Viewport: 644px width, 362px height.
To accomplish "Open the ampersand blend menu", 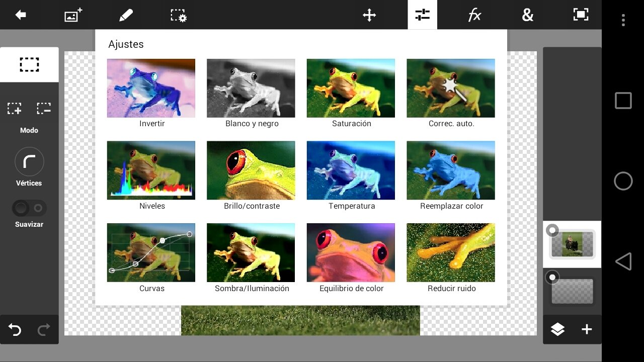I will [x=527, y=15].
